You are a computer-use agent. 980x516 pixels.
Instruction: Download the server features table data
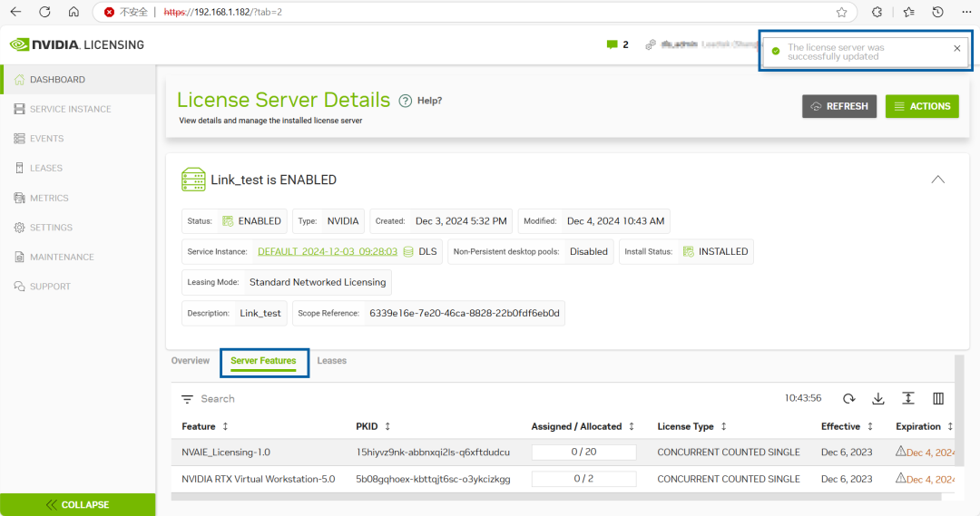tap(878, 398)
